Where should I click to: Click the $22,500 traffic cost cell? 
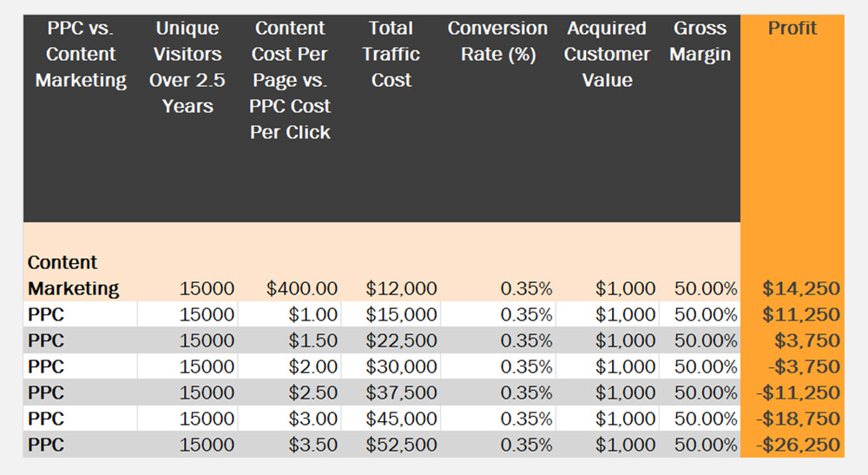tap(401, 341)
